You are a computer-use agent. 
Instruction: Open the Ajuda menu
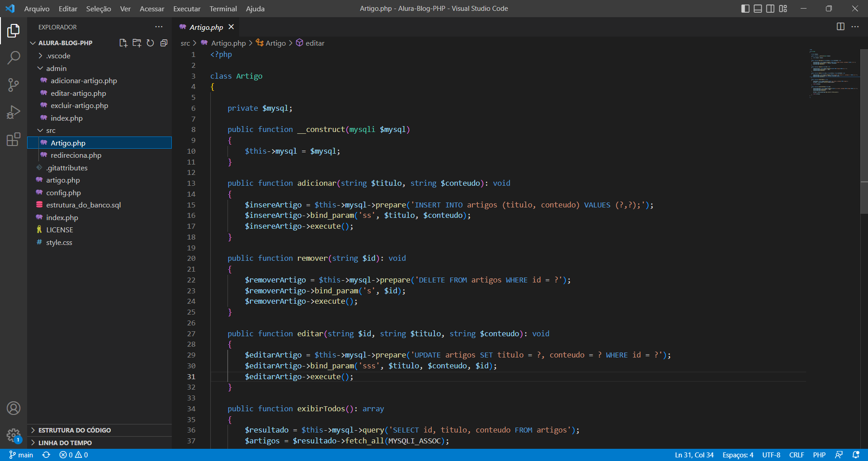(255, 9)
